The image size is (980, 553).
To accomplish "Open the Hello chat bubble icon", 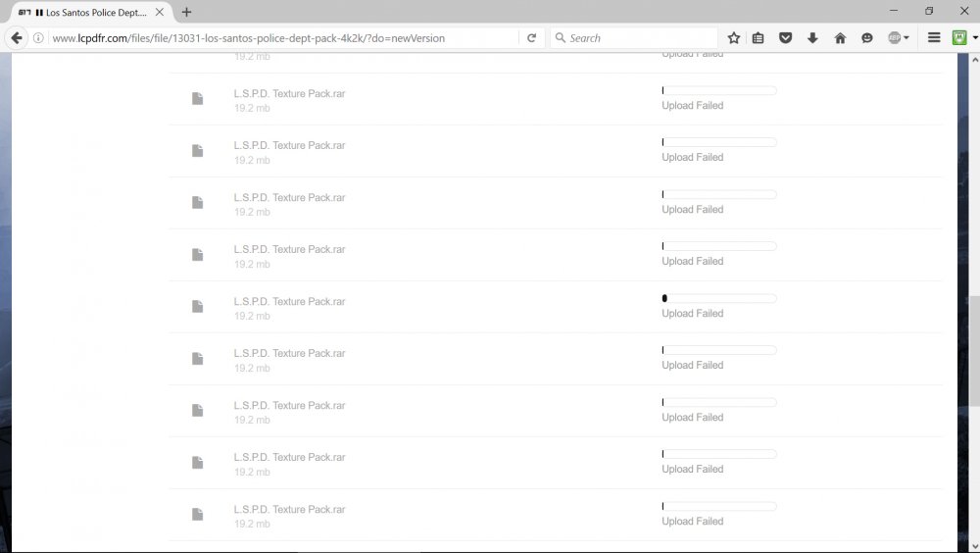I will (x=867, y=38).
